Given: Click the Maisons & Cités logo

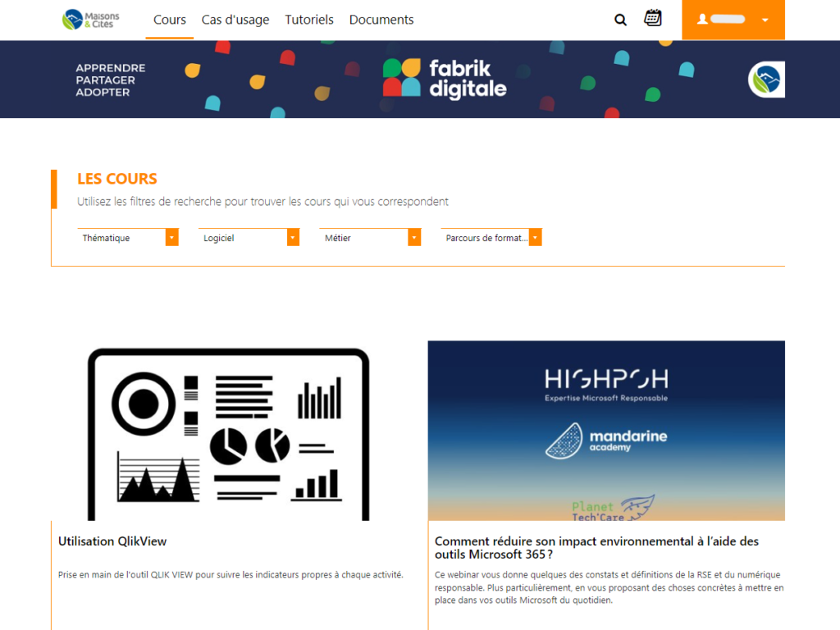Looking at the screenshot, I should [91, 20].
